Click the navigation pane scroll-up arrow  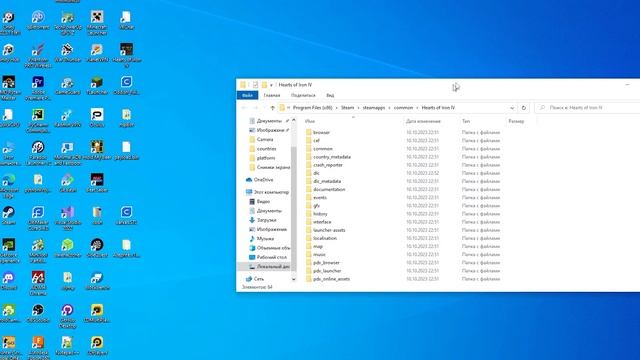293,120
